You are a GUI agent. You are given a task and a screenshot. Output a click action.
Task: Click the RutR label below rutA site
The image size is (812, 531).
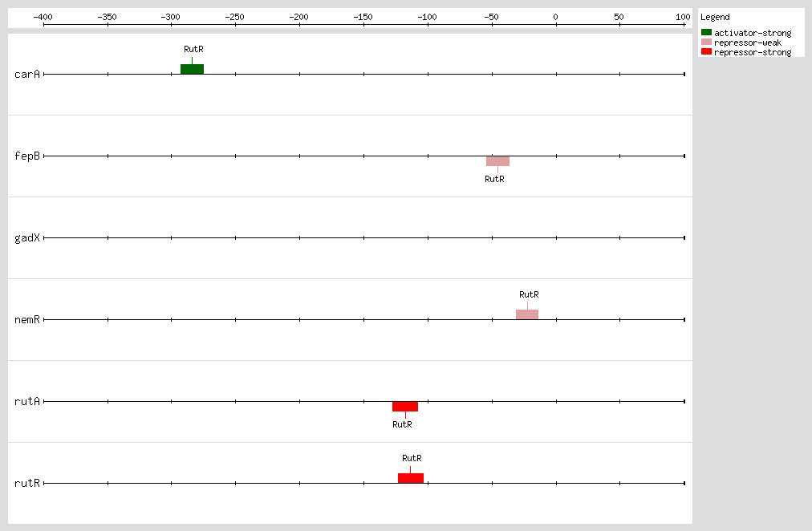402,424
